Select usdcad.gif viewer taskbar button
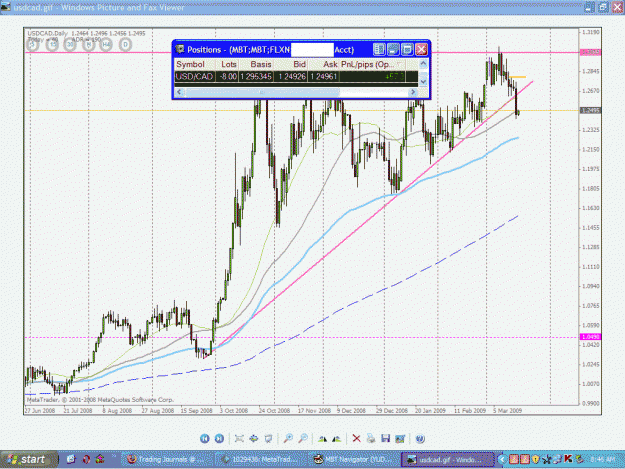Screen dimensions: 625x469 pos(448,459)
